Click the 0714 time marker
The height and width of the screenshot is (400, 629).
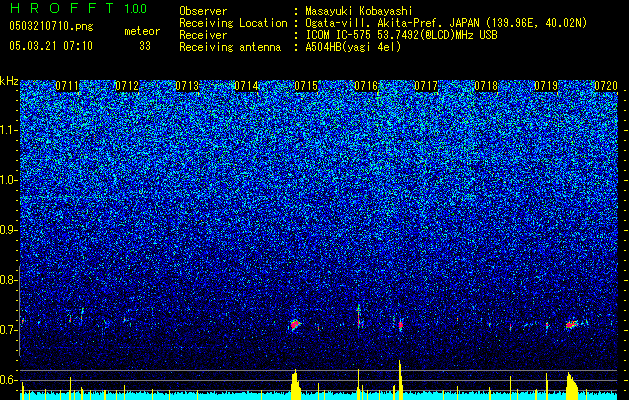(246, 86)
